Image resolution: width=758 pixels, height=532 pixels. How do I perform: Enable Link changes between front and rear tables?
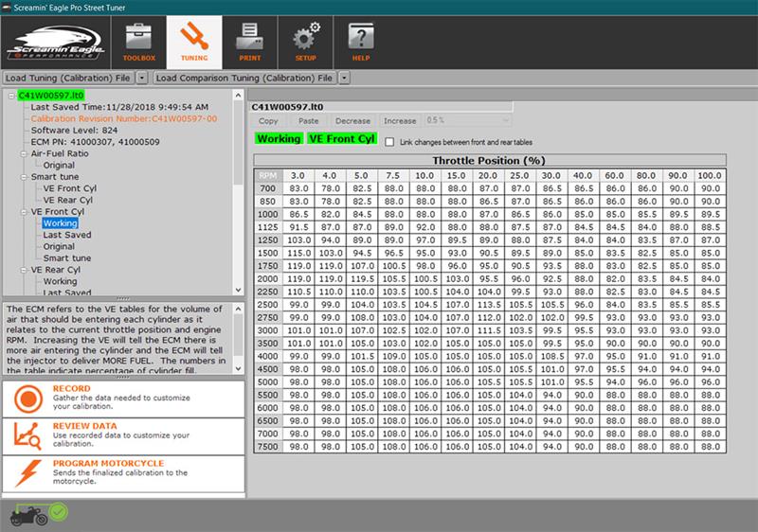[390, 141]
